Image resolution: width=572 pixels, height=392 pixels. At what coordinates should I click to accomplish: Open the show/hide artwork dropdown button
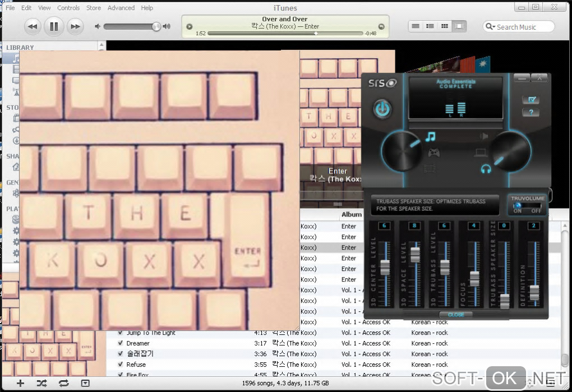(85, 383)
